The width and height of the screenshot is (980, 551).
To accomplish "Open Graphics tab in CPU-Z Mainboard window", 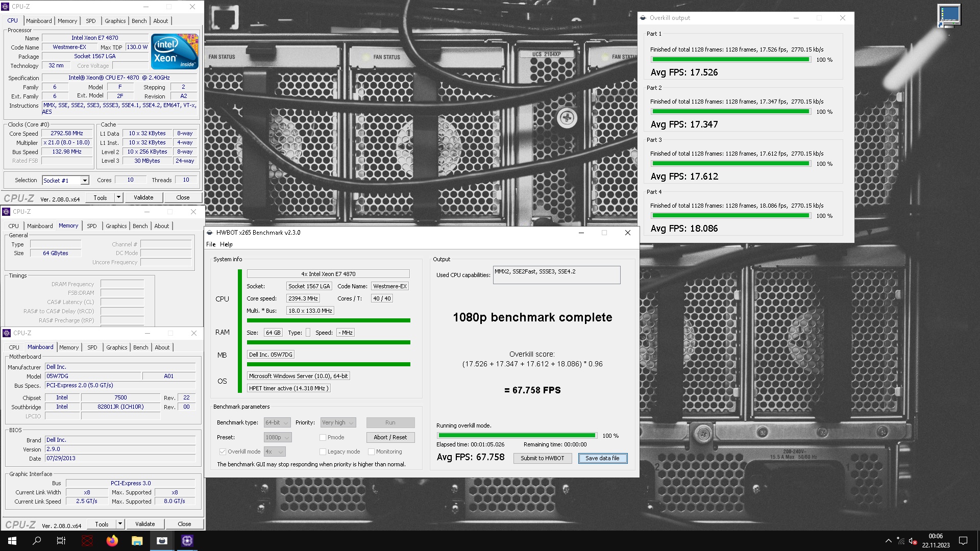I will 117,347.
